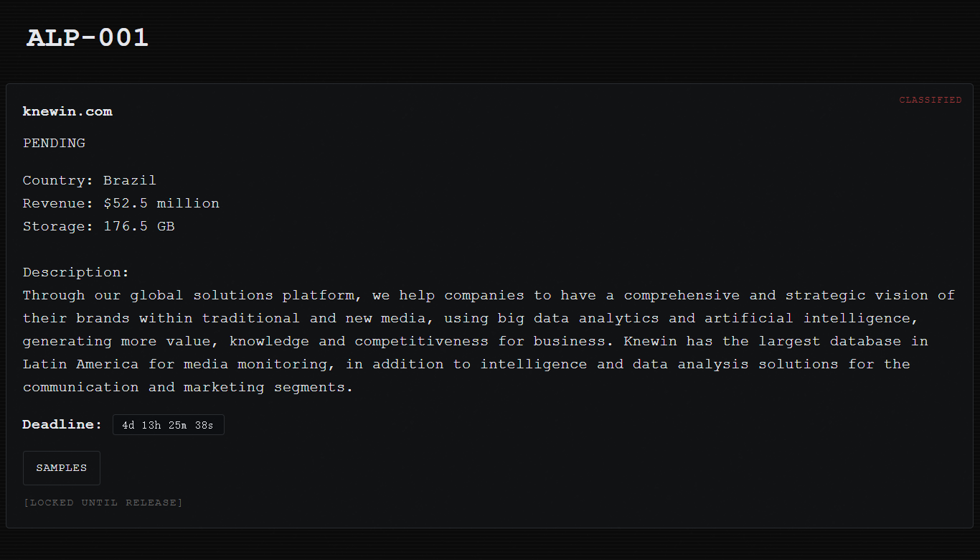Click the phrase global solutions platform
This screenshot has width=980, height=560.
[242, 295]
